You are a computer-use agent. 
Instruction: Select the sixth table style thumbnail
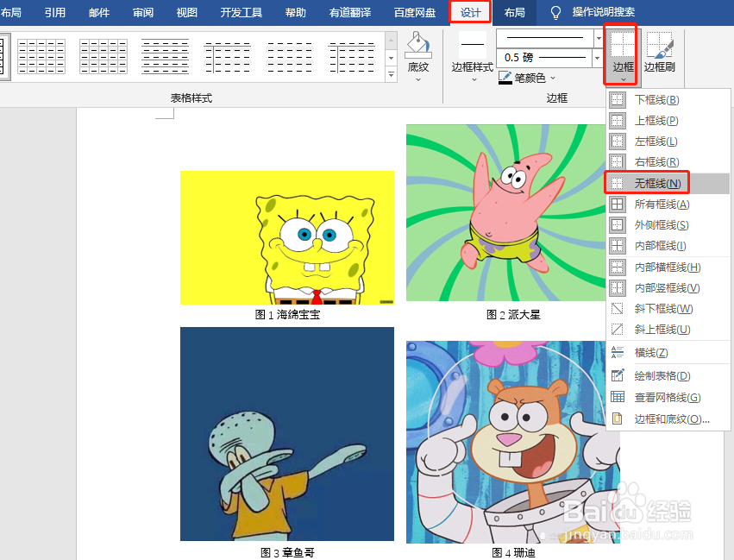352,57
